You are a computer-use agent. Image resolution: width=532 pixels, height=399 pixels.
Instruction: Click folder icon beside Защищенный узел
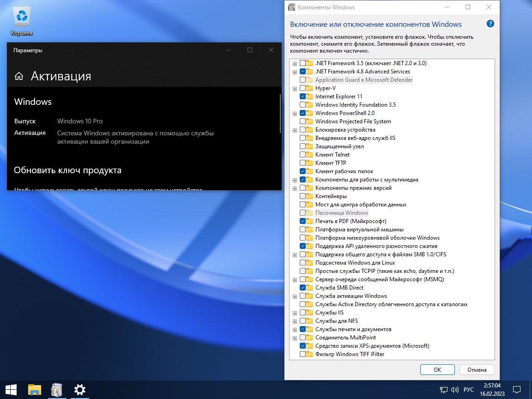point(309,146)
